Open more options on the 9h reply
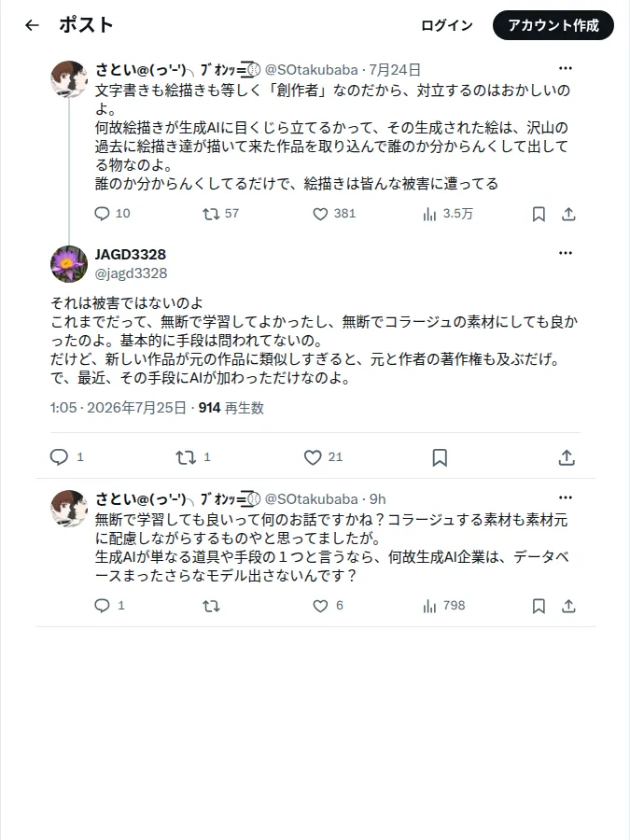Viewport: 630px width, 840px height. [x=566, y=497]
